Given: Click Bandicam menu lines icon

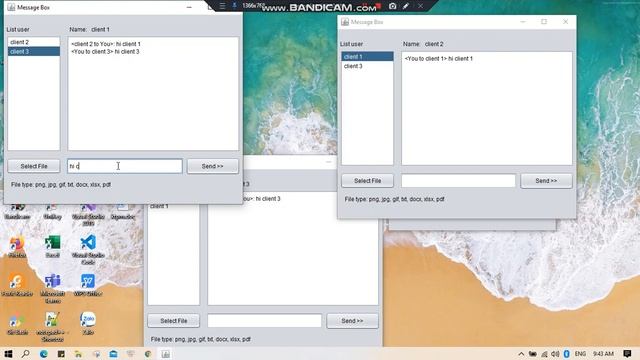Looking at the screenshot, I should tap(222, 6).
